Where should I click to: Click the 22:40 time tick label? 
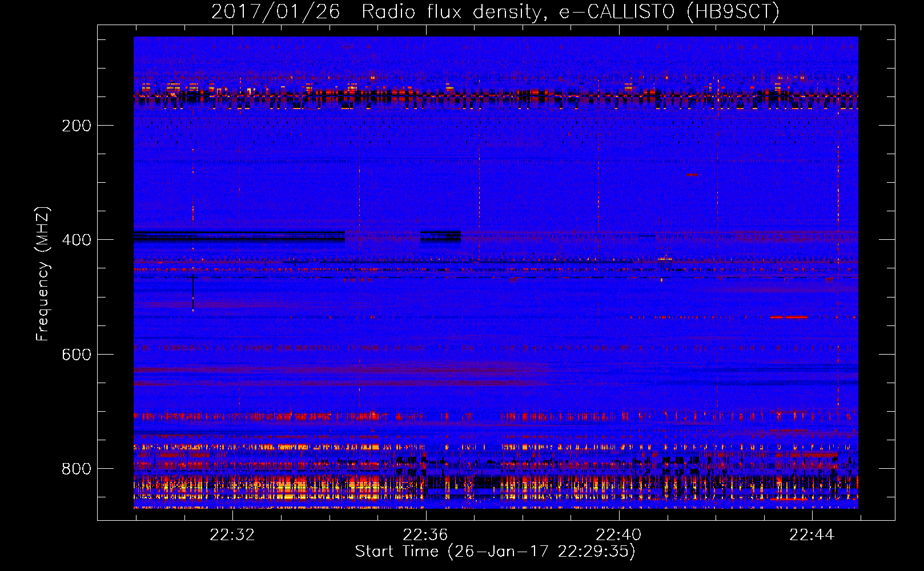click(x=618, y=535)
